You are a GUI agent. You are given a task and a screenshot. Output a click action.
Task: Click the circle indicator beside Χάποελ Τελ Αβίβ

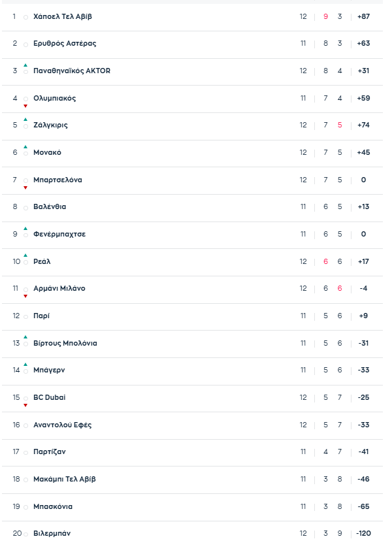click(x=25, y=17)
